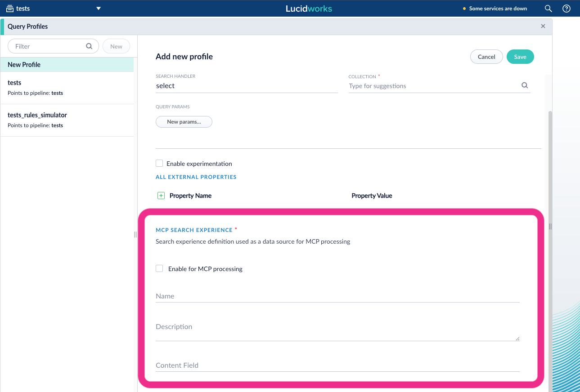The image size is (580, 392).
Task: Edit the Search Handler field with select
Action: [x=247, y=86]
